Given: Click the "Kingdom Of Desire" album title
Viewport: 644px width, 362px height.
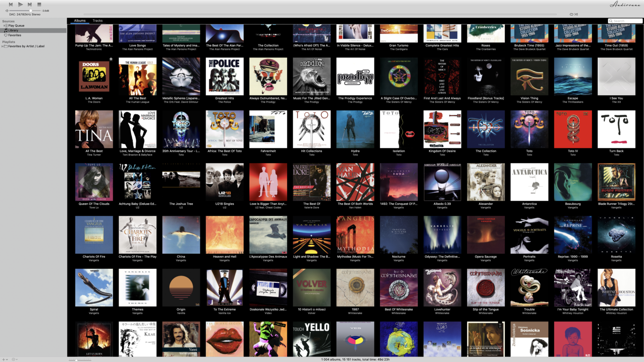Looking at the screenshot, I should [442, 151].
